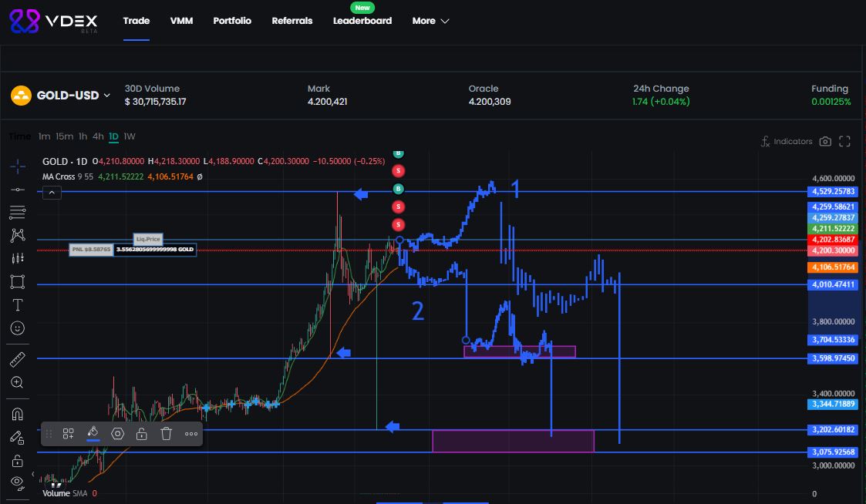Viewport: 866px width, 504px height.
Task: Click the 4,010.47411 price axis label
Action: pos(833,285)
